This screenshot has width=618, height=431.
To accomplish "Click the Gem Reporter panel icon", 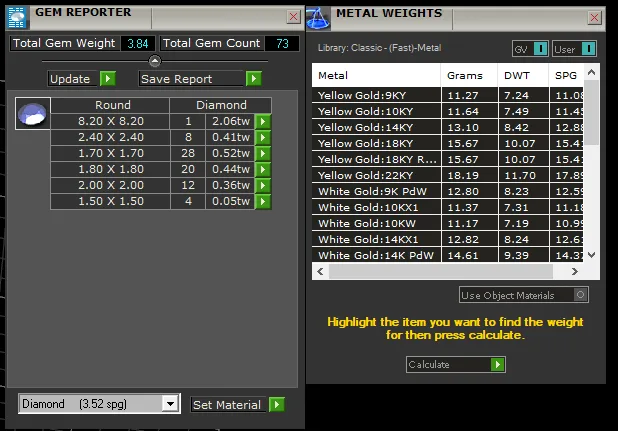I will [17, 17].
